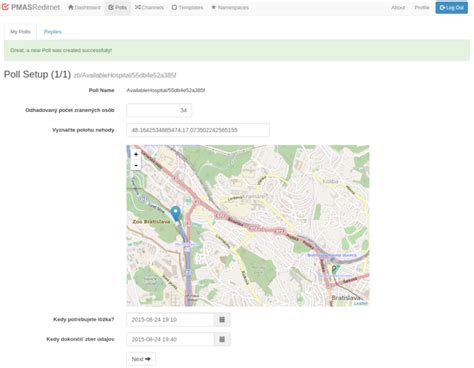The image size is (474, 368).
Task: Click the data collection end date field
Action: (170, 339)
